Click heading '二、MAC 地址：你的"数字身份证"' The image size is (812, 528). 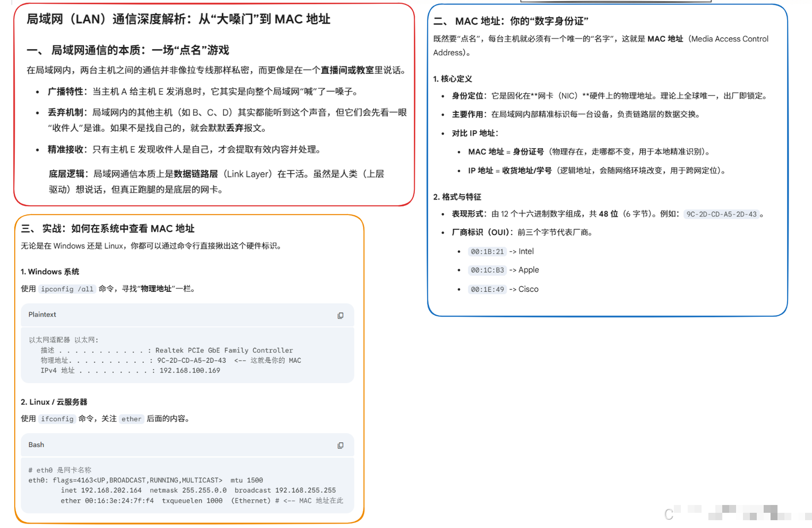[511, 21]
